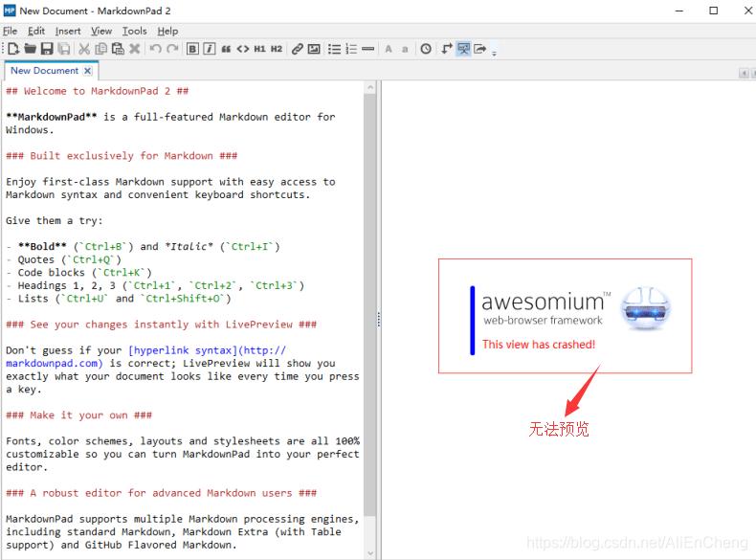Image resolution: width=756 pixels, height=560 pixels.
Task: Click '[hyperlink syntax](http://' in the editor
Action: (x=207, y=350)
